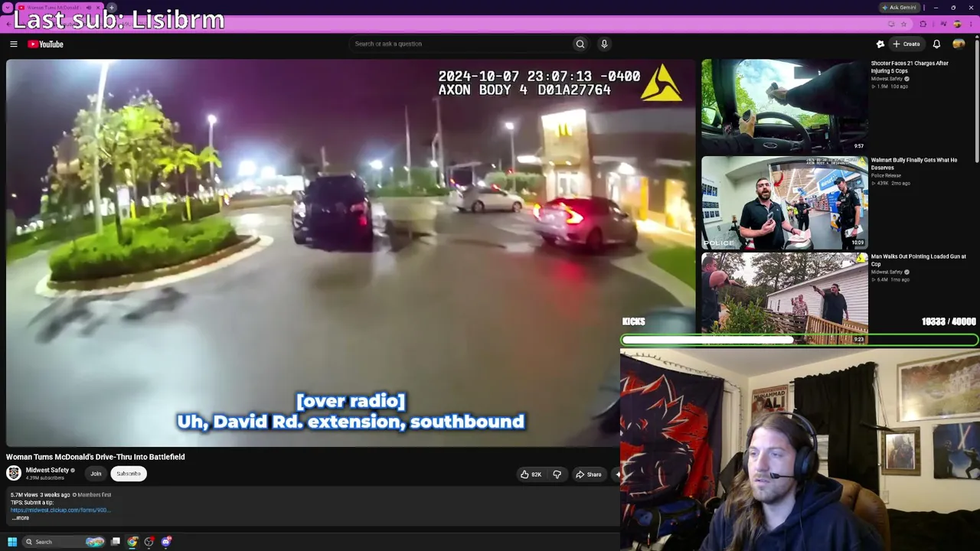
Task: Click title 'Shooter Faces 21 Charges After Injuring 5 Cops'
Action: point(910,67)
